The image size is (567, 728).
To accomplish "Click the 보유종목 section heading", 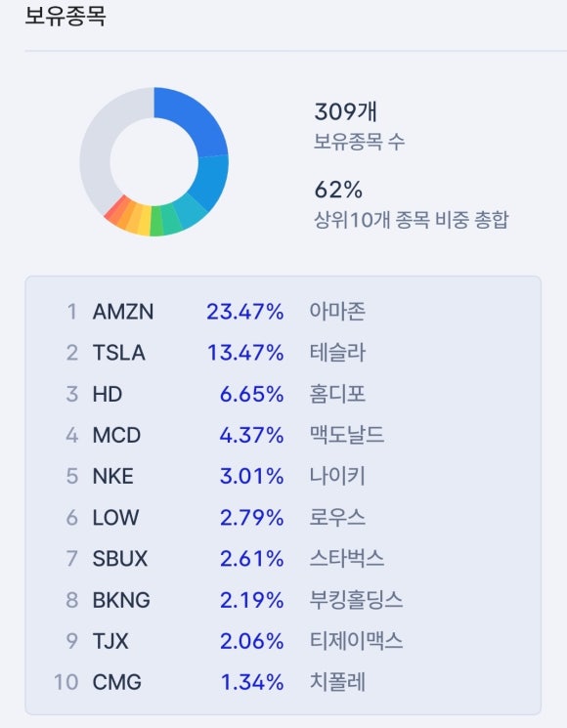I will click(x=65, y=16).
